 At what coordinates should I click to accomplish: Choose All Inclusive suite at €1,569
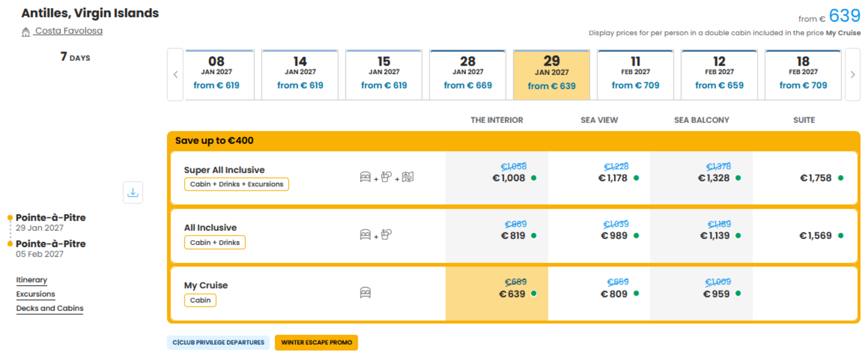click(x=804, y=236)
